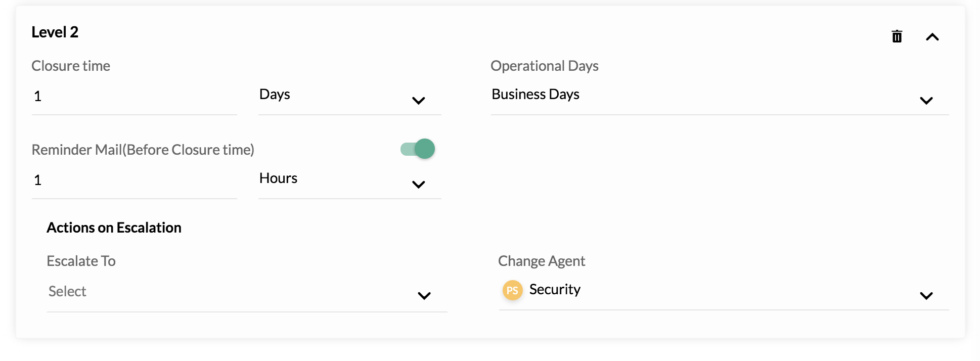Screen dimensions: 980x361
Task: Click chevron arrow in Escalate To field
Action: point(424,296)
